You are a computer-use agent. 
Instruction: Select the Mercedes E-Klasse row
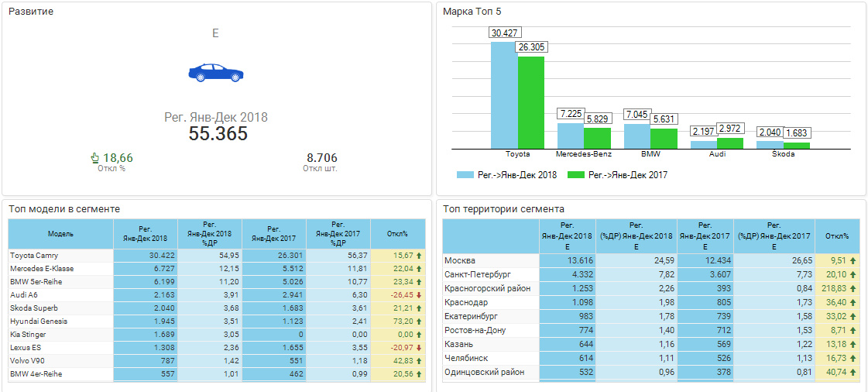click(217, 269)
